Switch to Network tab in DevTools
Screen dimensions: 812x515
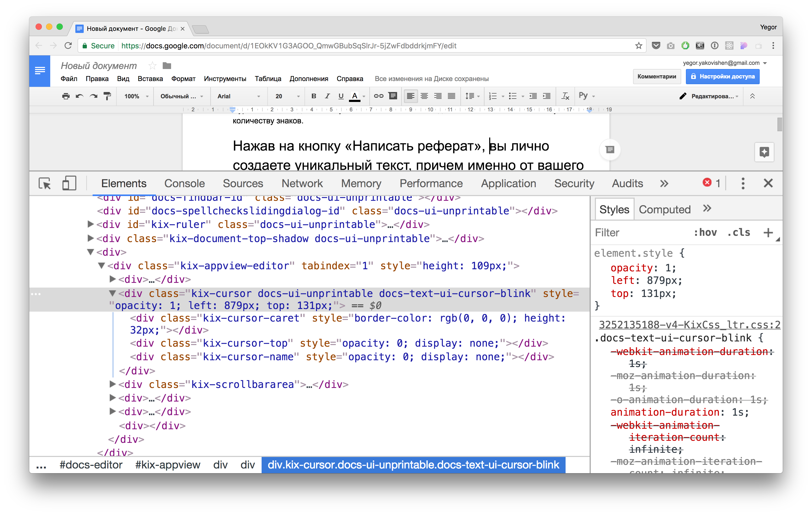coord(302,184)
